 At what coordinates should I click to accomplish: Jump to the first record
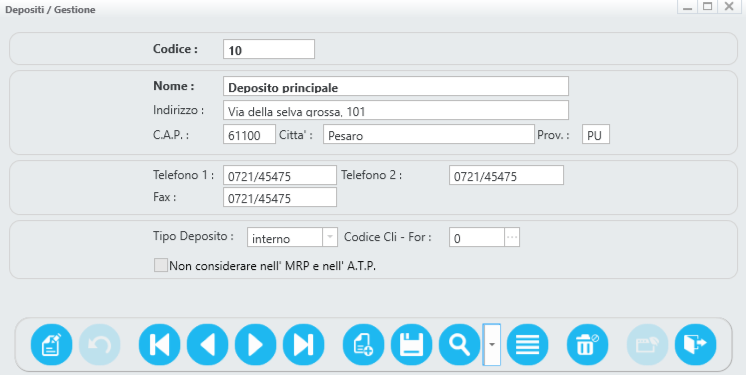[x=159, y=345]
